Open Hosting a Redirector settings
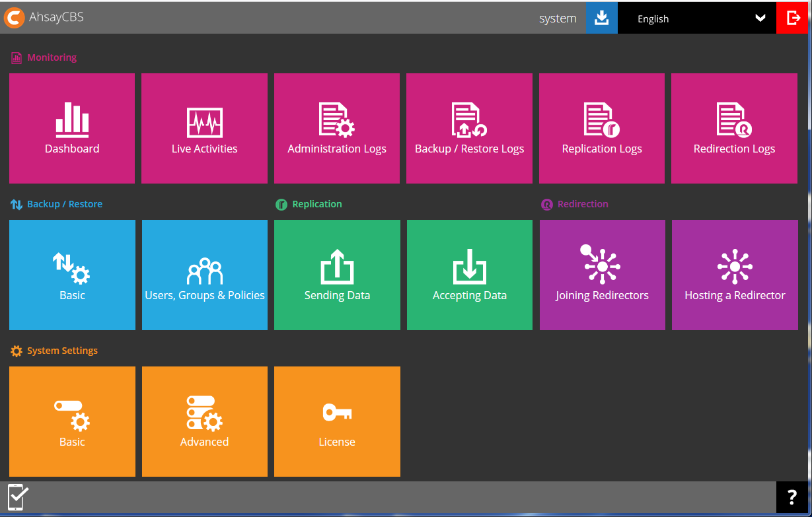 coord(735,275)
